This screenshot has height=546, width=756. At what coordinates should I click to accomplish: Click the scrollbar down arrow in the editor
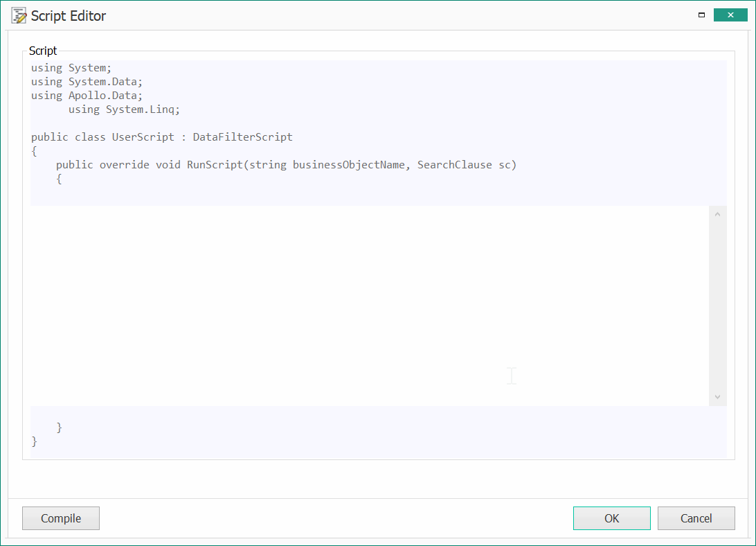717,397
